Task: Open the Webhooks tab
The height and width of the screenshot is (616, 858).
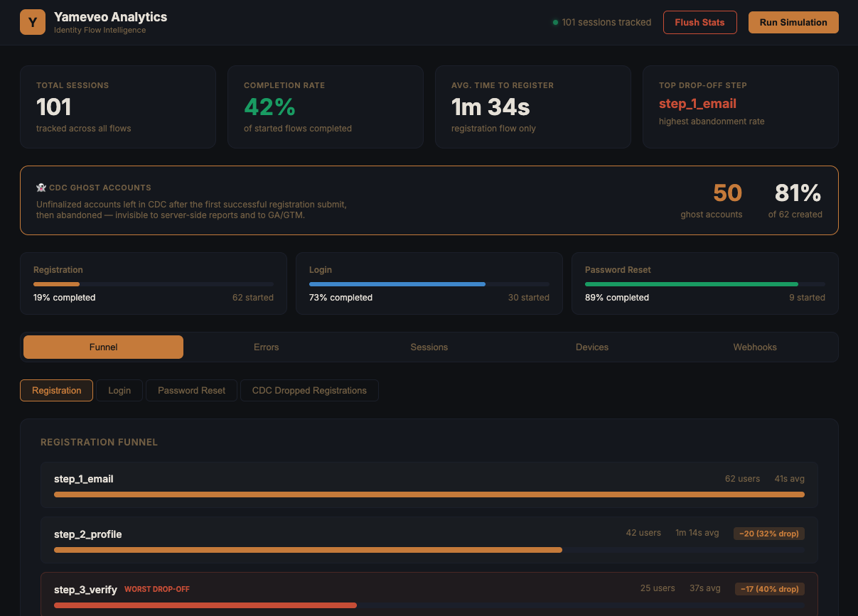Action: [755, 347]
